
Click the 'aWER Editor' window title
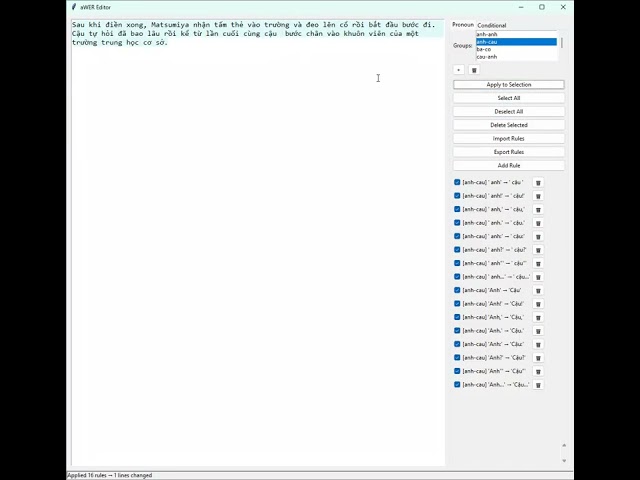95,7
